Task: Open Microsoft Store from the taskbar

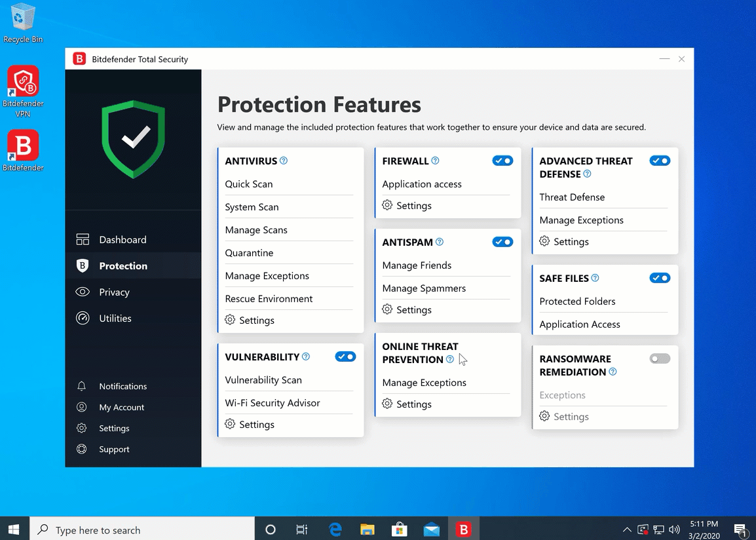Action: coord(399,530)
